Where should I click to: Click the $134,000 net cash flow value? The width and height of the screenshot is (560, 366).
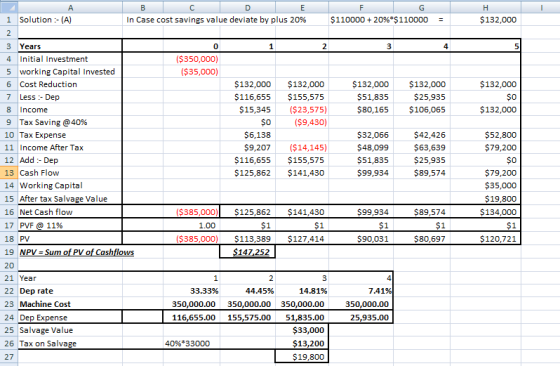tap(498, 212)
